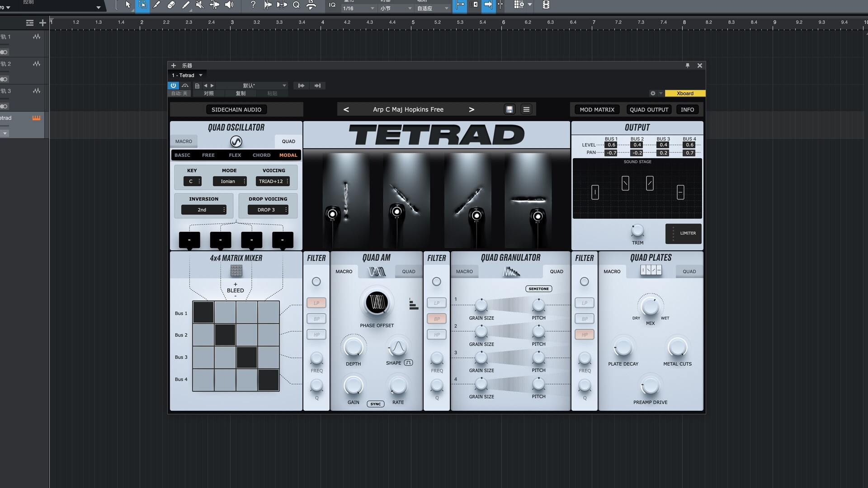This screenshot has height=488, width=868.
Task: Open the Tetrad preset list menu icon
Action: tap(526, 109)
